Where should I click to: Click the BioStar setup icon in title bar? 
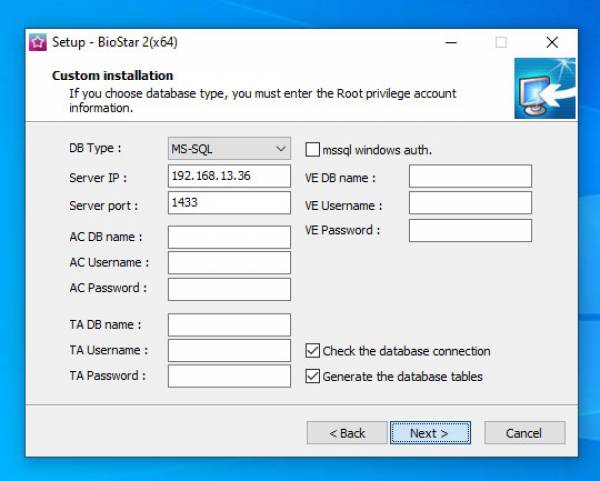(38, 42)
